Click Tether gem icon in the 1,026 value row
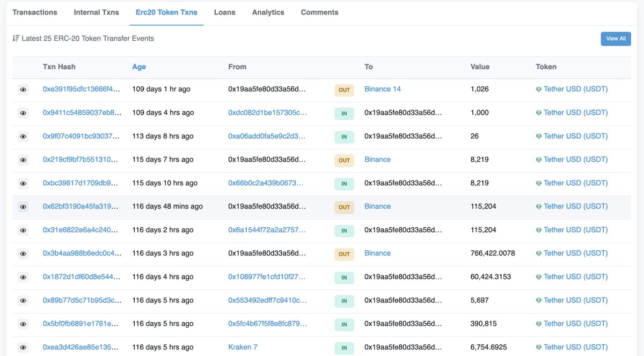The height and width of the screenshot is (356, 644). [x=539, y=90]
